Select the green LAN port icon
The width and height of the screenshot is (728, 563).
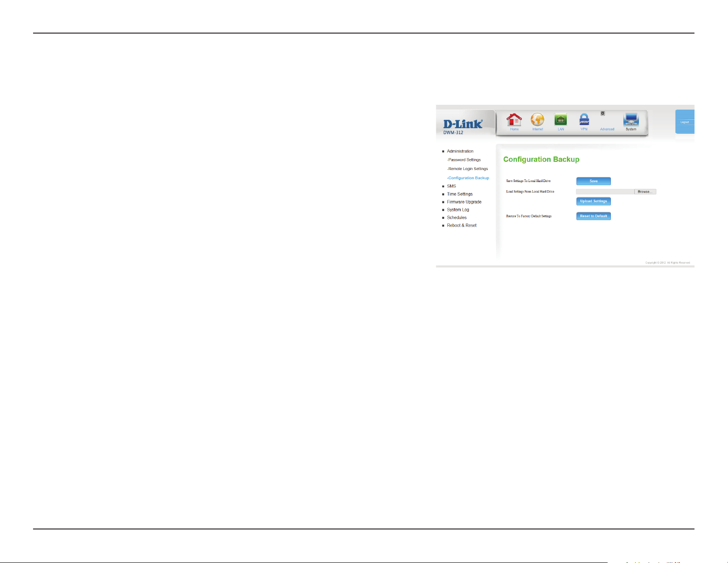[x=560, y=120]
